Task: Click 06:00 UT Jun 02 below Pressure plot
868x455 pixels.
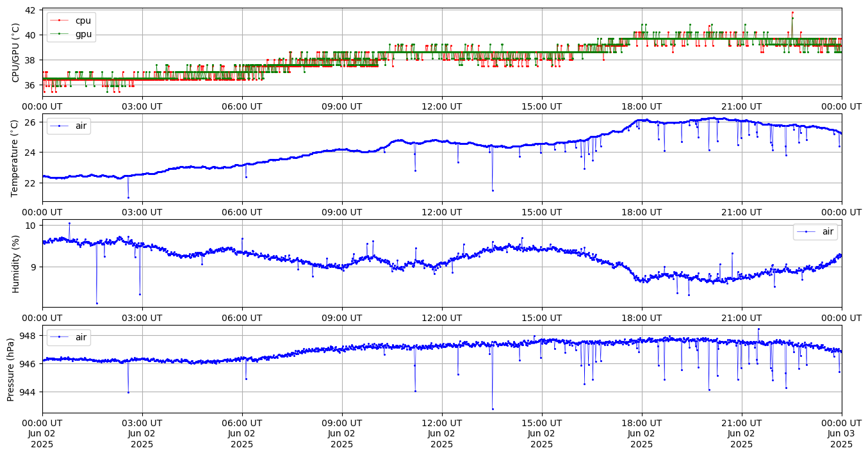Action: click(242, 433)
